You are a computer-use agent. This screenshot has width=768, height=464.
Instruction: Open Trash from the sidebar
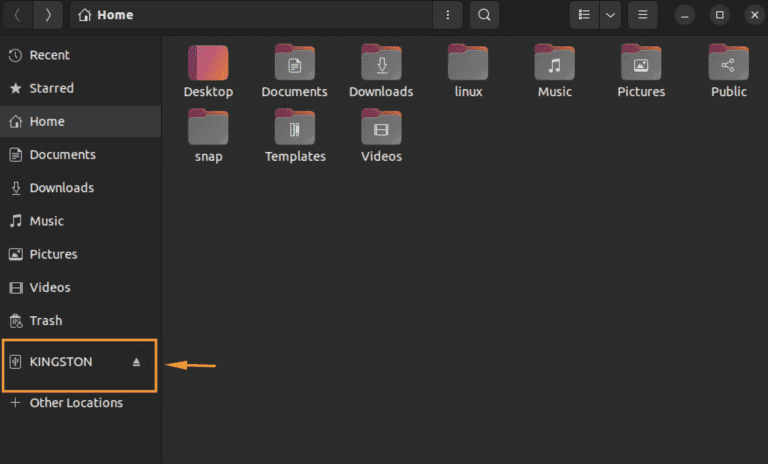45,321
